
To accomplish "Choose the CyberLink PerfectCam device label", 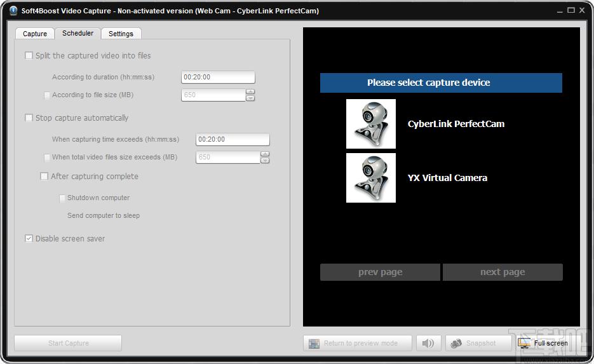I will coord(456,124).
